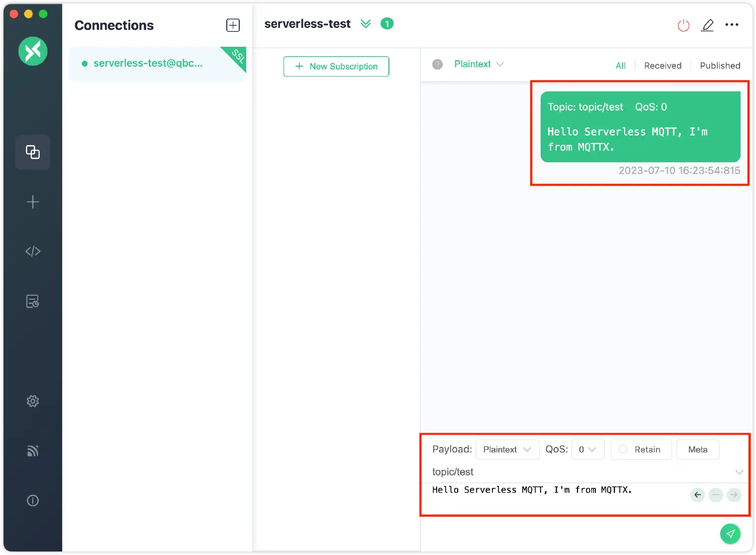Click the middle minus history icon
The width and height of the screenshot is (756, 555).
click(716, 495)
